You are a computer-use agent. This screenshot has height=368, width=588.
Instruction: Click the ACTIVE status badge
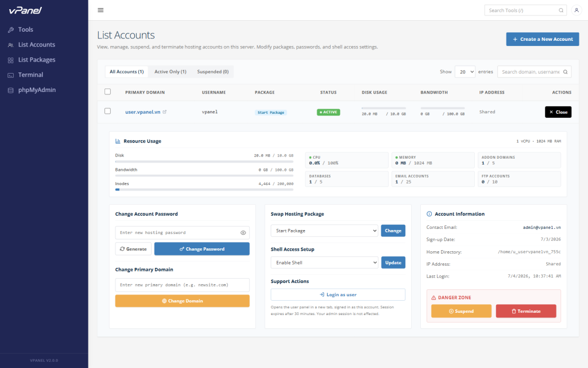(328, 112)
